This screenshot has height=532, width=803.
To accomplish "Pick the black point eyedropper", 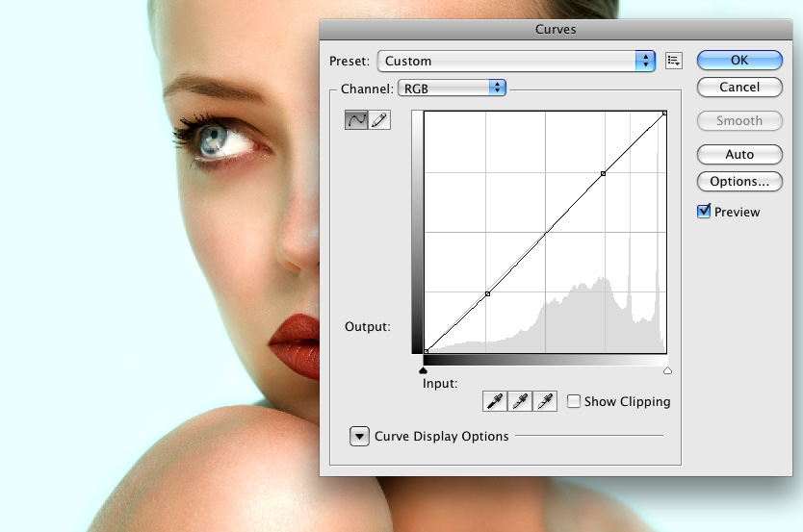I will [495, 401].
